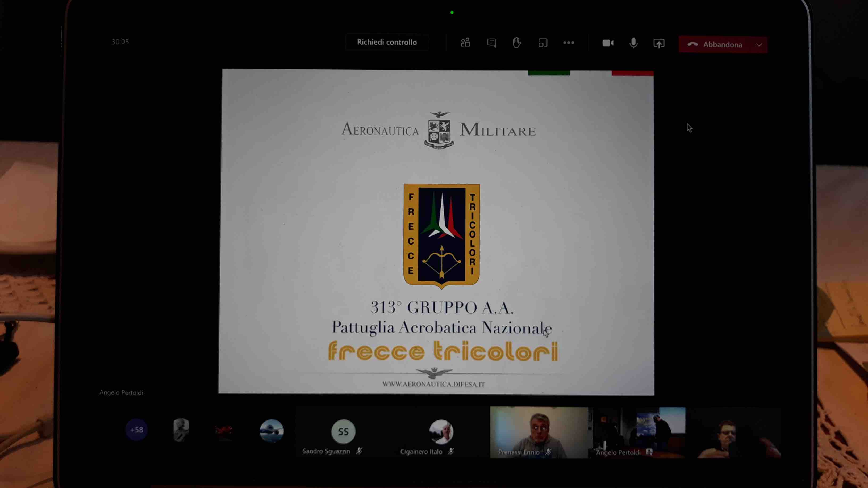This screenshot has height=488, width=868.
Task: Select the statue avatar participant
Action: (181, 430)
